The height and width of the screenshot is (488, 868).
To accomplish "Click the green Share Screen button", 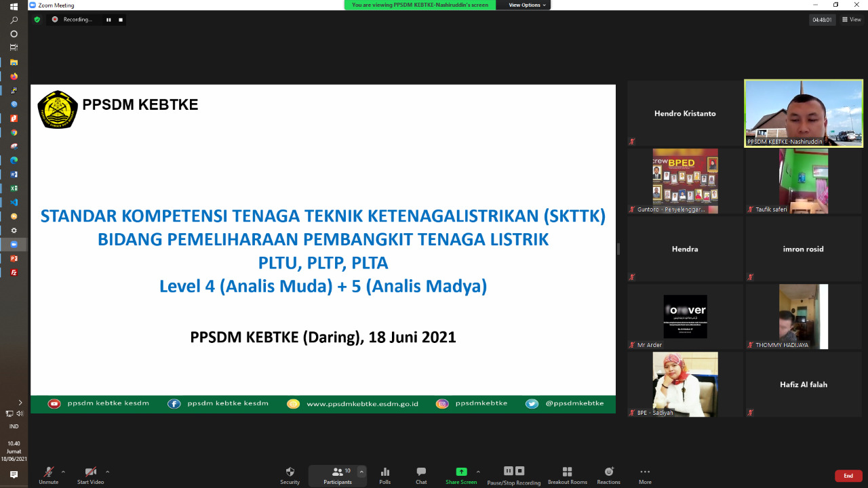I will point(461,475).
